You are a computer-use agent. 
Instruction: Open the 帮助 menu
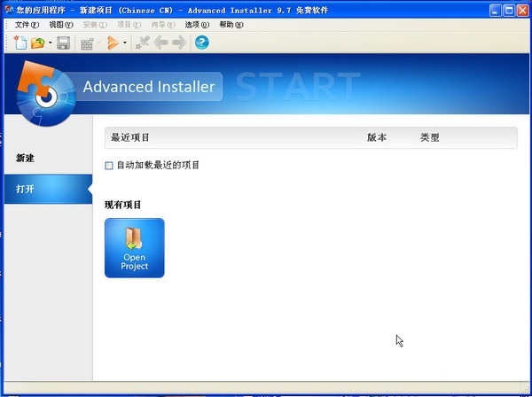click(x=231, y=25)
